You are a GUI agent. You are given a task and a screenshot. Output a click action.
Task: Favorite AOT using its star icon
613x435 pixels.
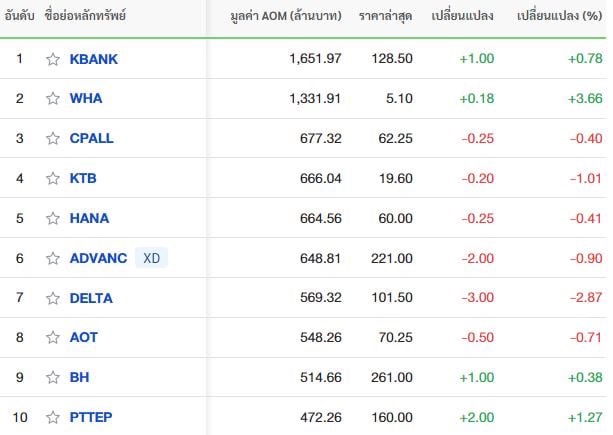[53, 337]
